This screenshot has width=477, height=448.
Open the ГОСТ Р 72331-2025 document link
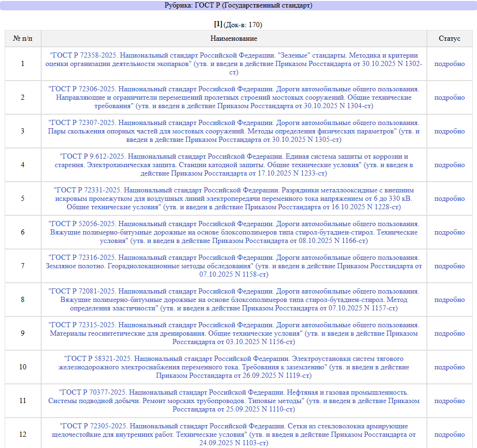[x=234, y=198]
